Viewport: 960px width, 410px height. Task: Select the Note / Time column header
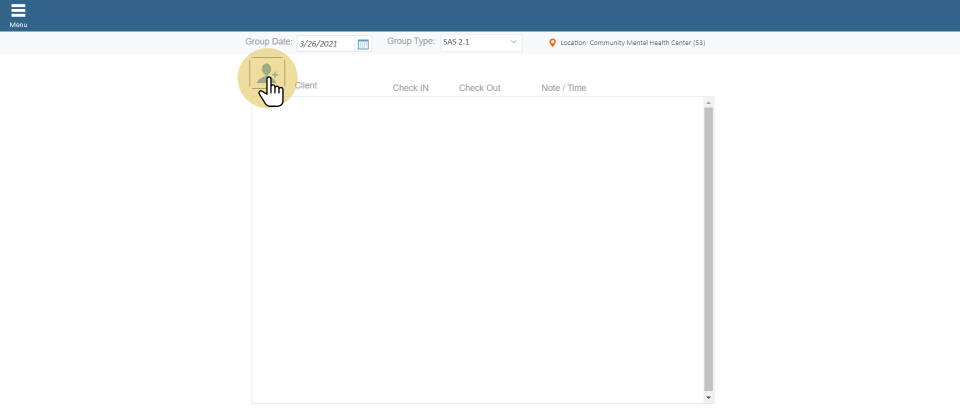563,88
